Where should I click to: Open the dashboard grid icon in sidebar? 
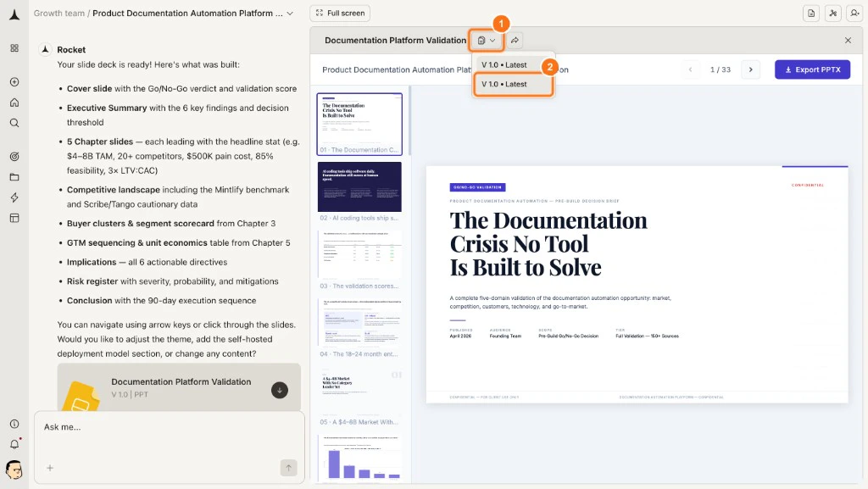point(14,48)
